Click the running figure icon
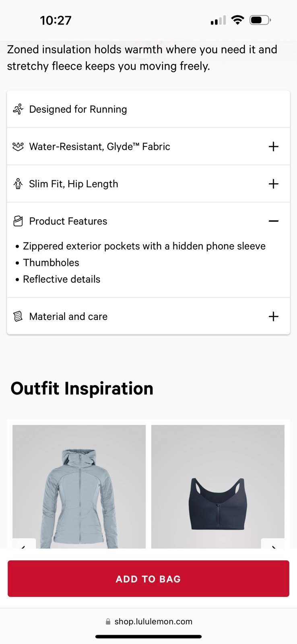297x644 pixels. tap(18, 109)
